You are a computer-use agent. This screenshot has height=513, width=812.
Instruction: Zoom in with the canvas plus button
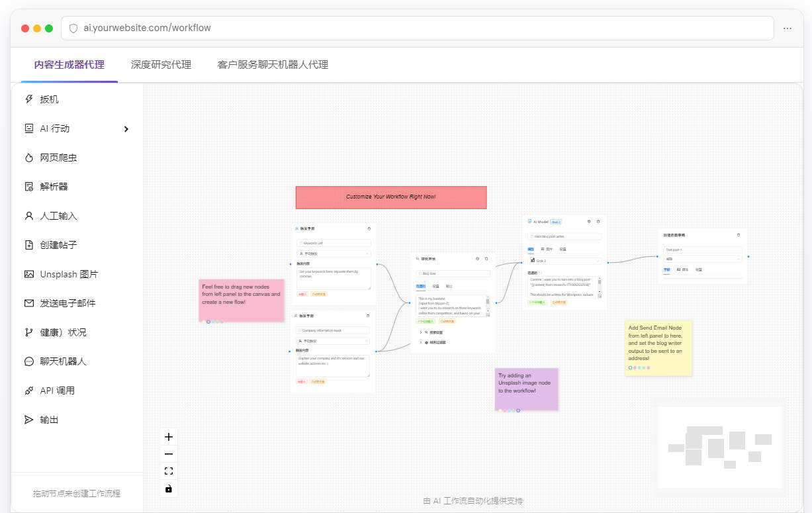click(x=169, y=437)
